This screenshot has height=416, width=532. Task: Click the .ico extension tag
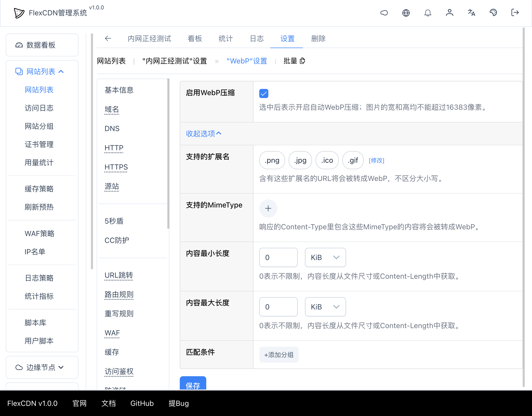[327, 160]
